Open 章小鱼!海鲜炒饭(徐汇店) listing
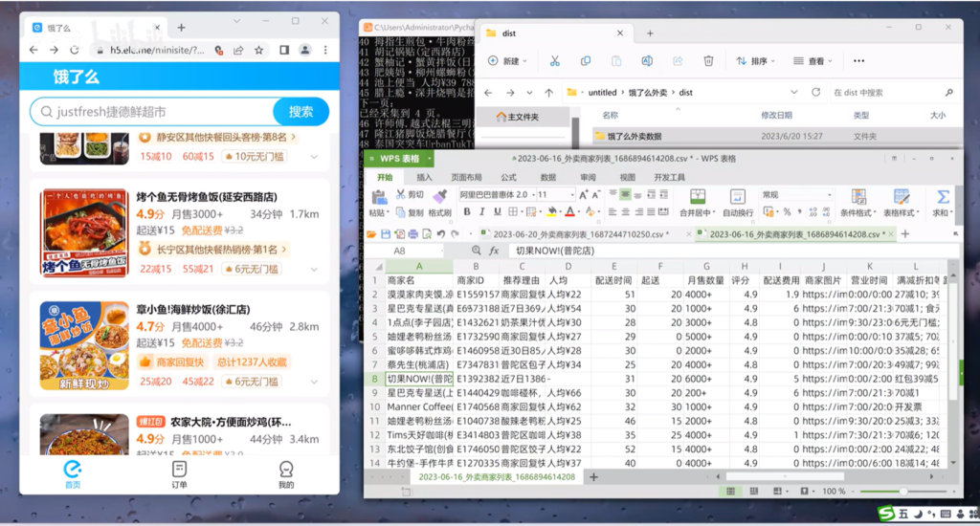 click(179, 344)
